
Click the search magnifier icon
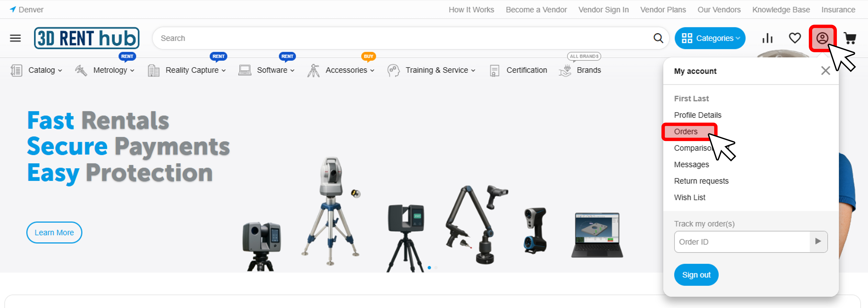pyautogui.click(x=658, y=38)
